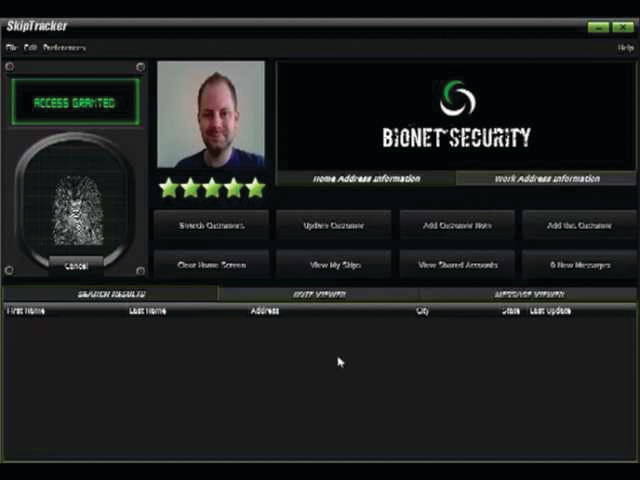The height and width of the screenshot is (480, 640).
Task: Open the File menu
Action: click(11, 47)
